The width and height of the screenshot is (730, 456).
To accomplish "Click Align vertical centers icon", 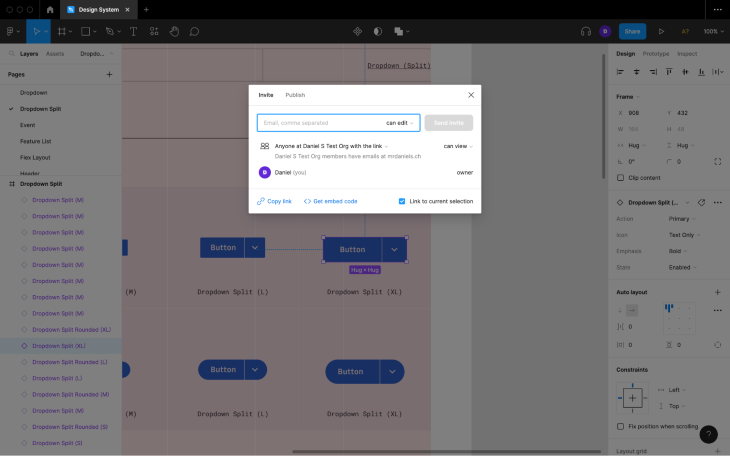I will point(685,72).
